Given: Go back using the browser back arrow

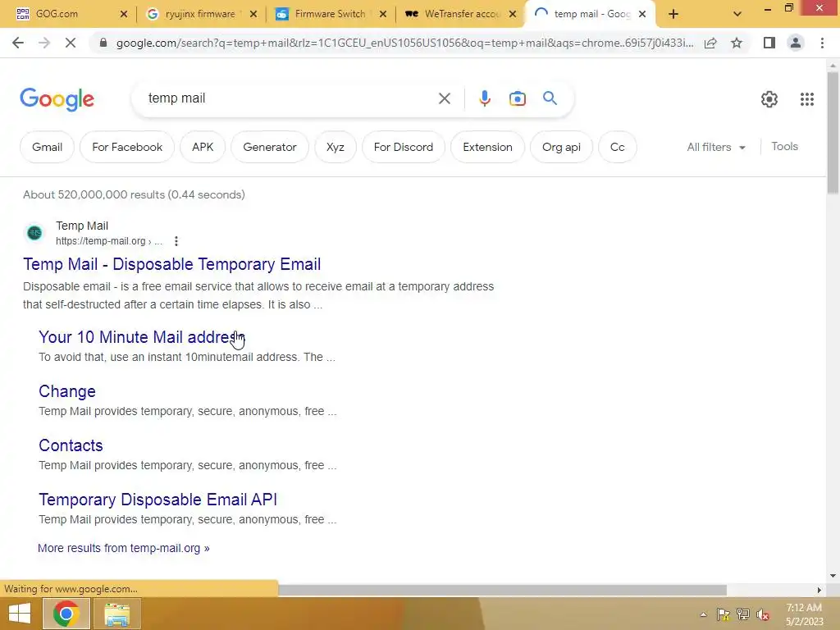Looking at the screenshot, I should tap(18, 43).
